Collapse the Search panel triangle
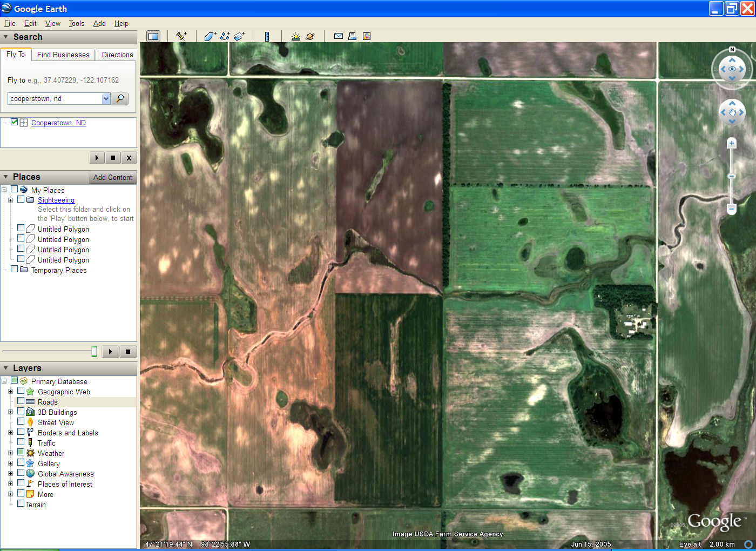 click(x=6, y=37)
